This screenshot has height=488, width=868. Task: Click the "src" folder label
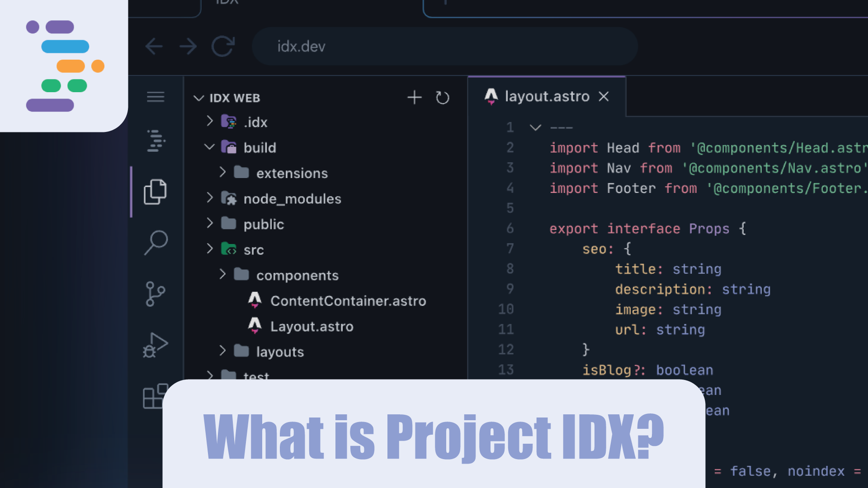tap(253, 250)
